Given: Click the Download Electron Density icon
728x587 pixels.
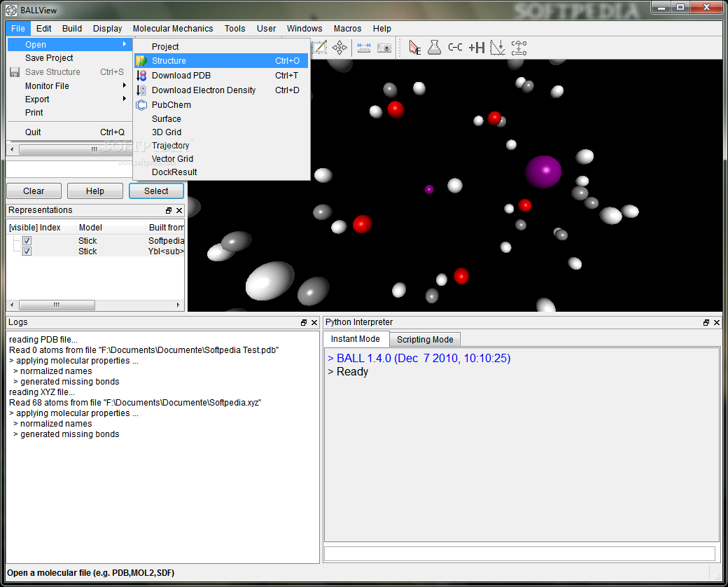Looking at the screenshot, I should click(x=141, y=90).
